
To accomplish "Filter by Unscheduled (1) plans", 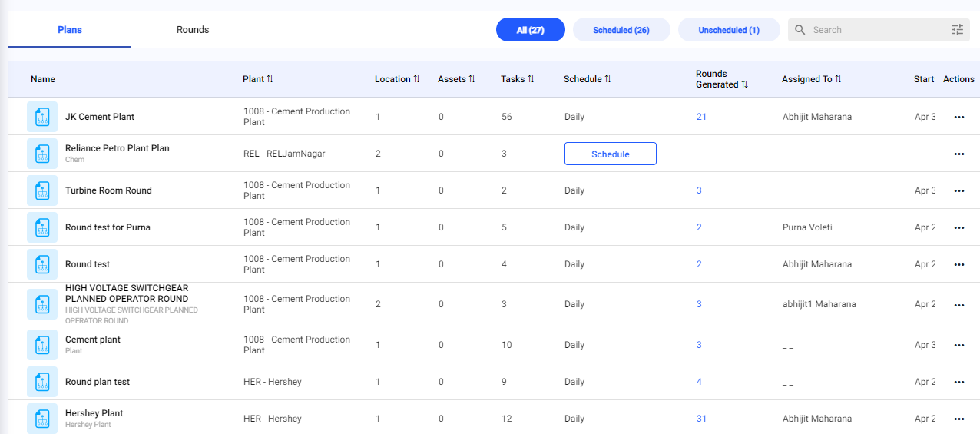I will click(x=729, y=30).
